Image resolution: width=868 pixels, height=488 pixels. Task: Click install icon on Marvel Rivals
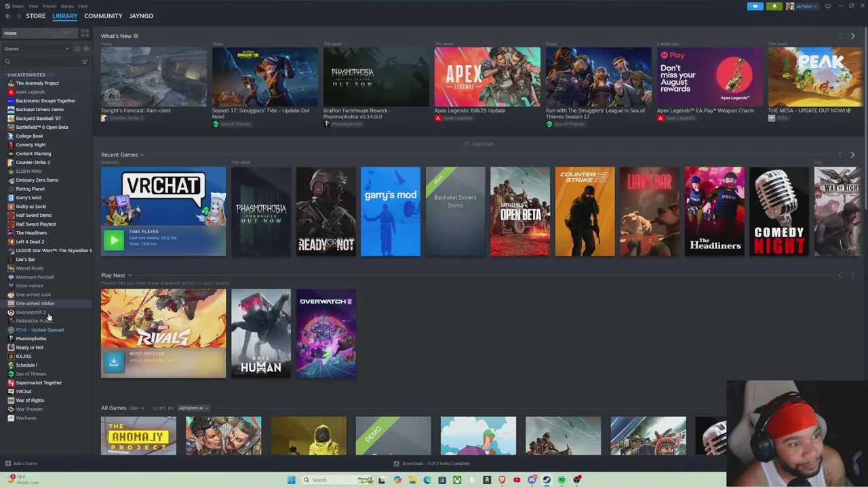[x=113, y=362]
